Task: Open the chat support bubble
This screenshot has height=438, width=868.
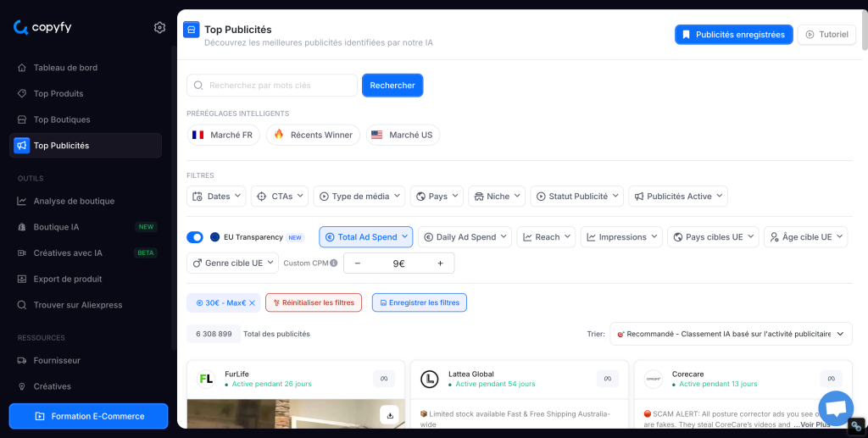Action: pos(835,408)
